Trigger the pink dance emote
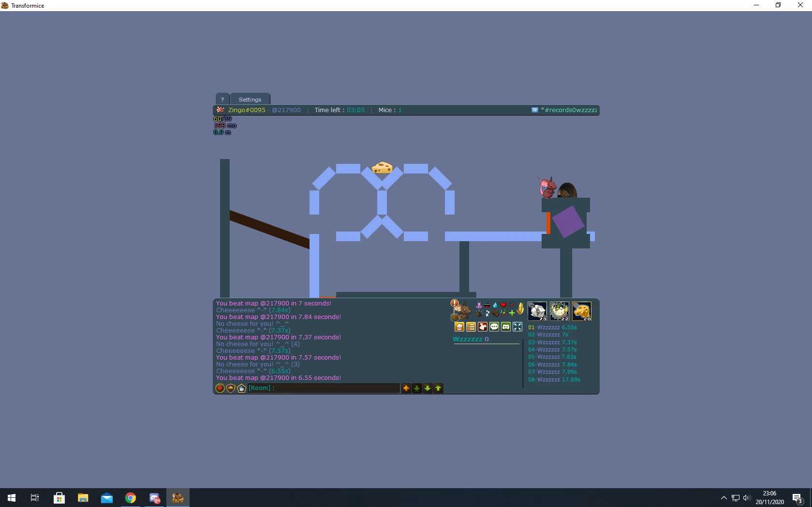This screenshot has height=507, width=812. click(x=479, y=305)
